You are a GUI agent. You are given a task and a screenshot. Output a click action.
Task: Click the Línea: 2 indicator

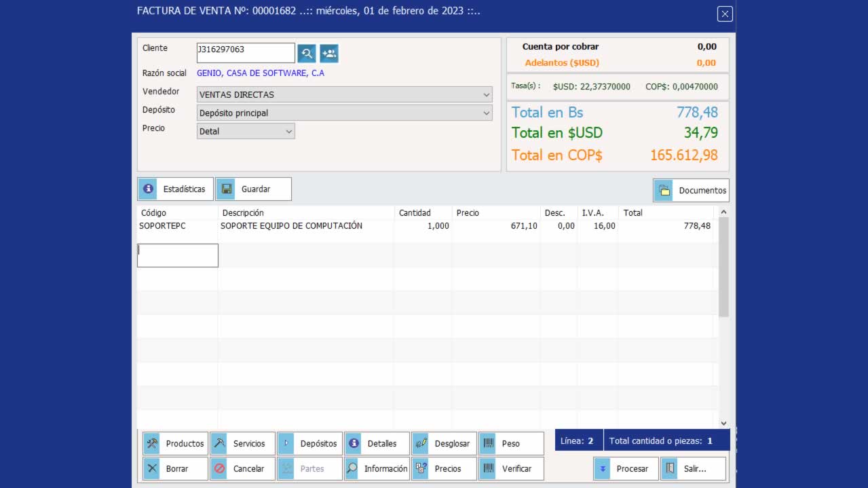coord(578,441)
